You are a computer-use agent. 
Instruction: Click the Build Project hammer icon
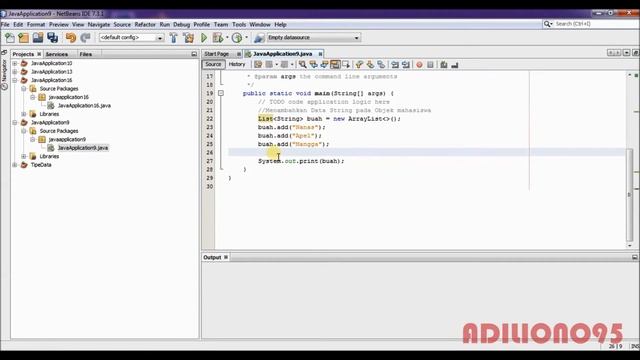(x=173, y=38)
